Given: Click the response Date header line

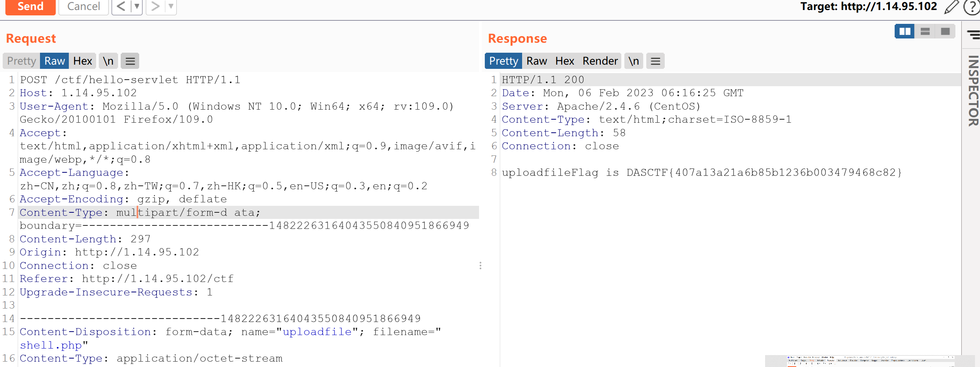Looking at the screenshot, I should 622,93.
